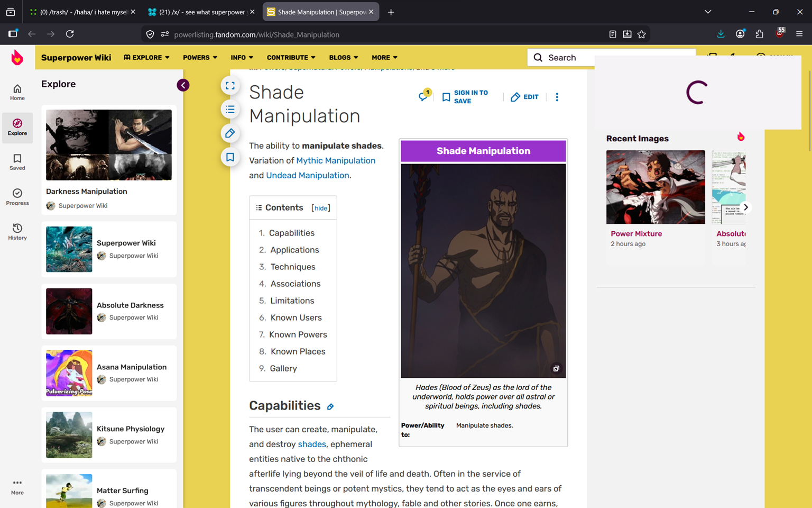Click the floating pencil edit button
Viewport: 812px width, 508px height.
pyautogui.click(x=230, y=133)
